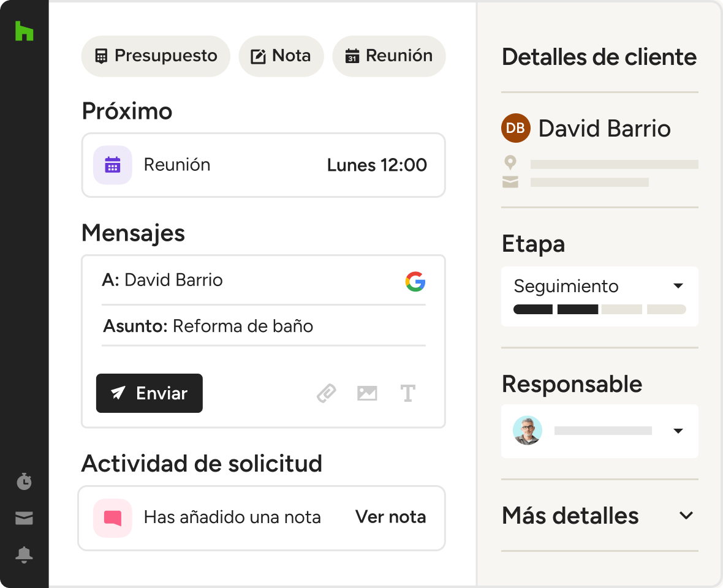Click the text formatting T icon
Image resolution: width=723 pixels, height=588 pixels.
407,393
